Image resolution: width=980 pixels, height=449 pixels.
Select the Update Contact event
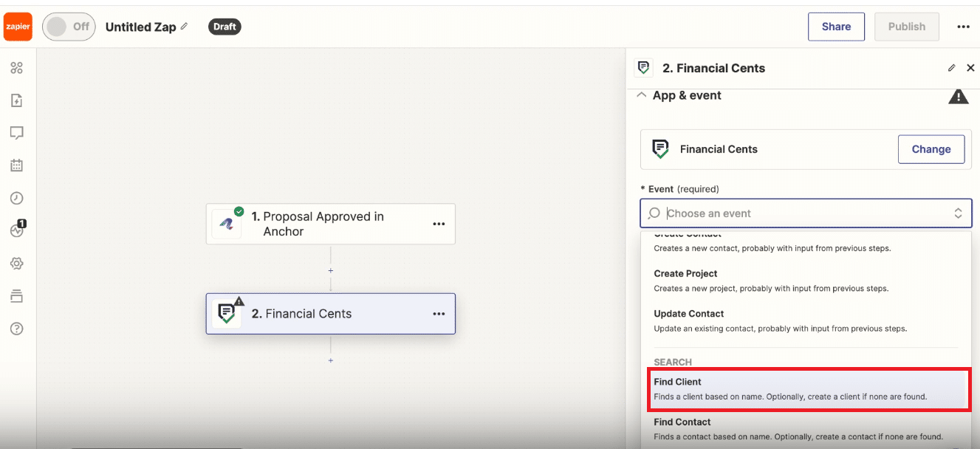tap(806, 321)
